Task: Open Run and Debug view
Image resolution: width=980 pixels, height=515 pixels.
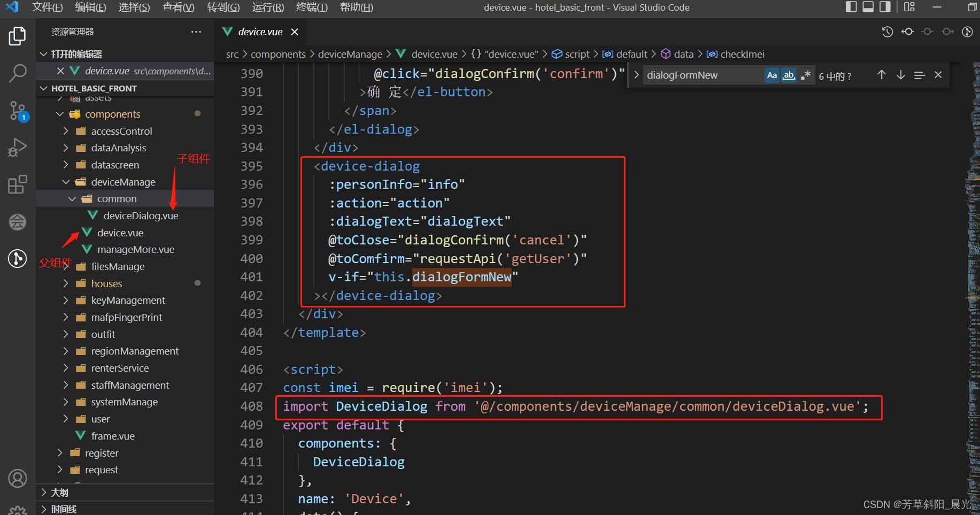Action: pyautogui.click(x=17, y=148)
